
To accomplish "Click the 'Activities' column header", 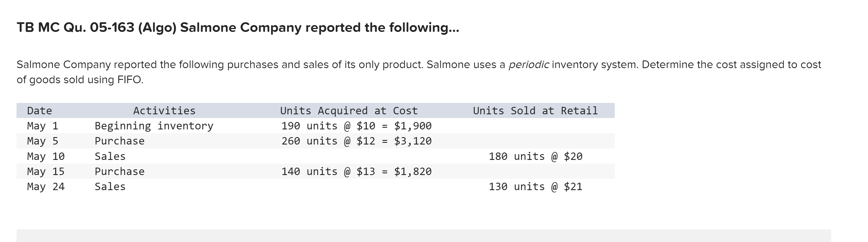I will (x=164, y=111).
